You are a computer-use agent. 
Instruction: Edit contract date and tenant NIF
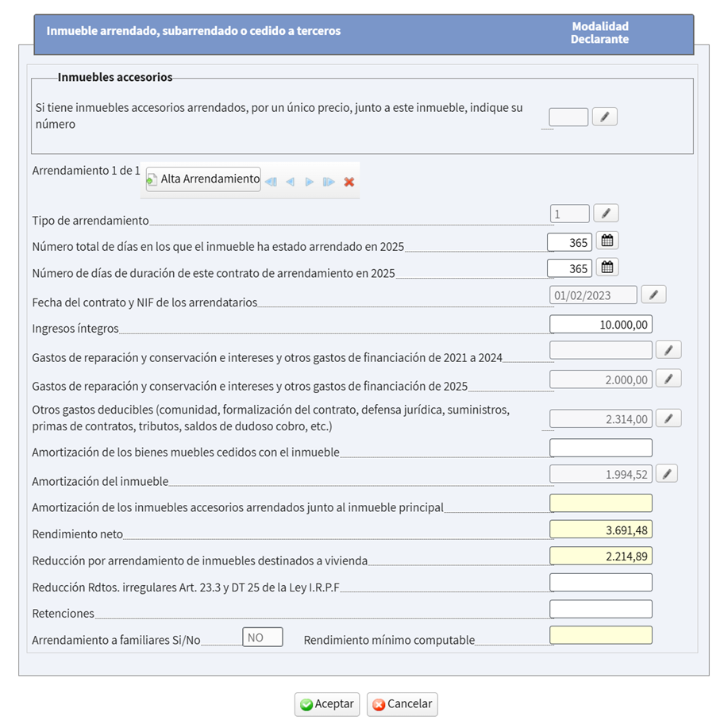click(653, 295)
